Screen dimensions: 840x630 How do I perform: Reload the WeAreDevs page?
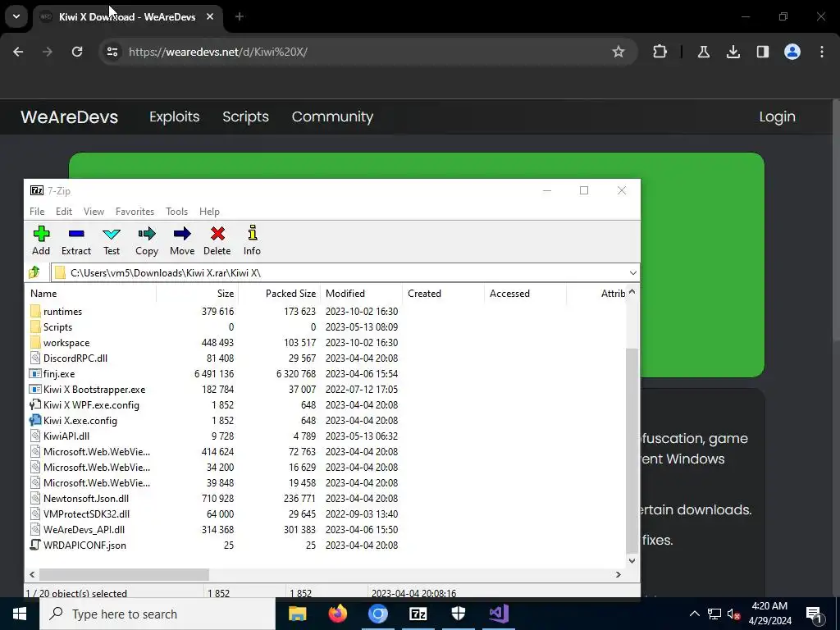(77, 52)
